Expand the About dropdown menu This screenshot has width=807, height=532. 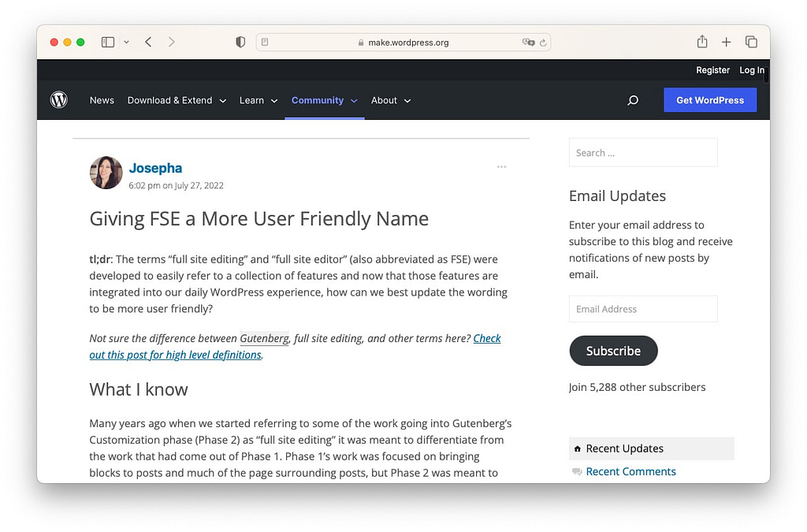point(391,100)
